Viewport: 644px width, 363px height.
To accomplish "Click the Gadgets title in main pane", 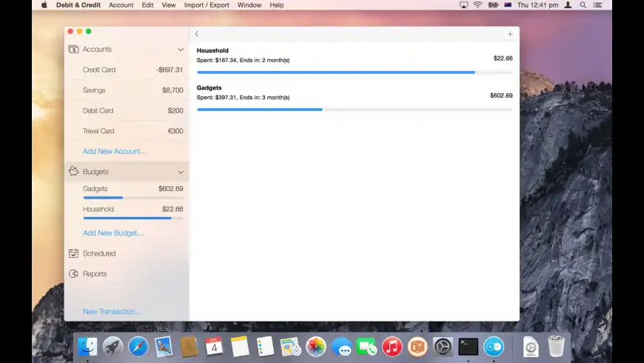I will click(209, 87).
